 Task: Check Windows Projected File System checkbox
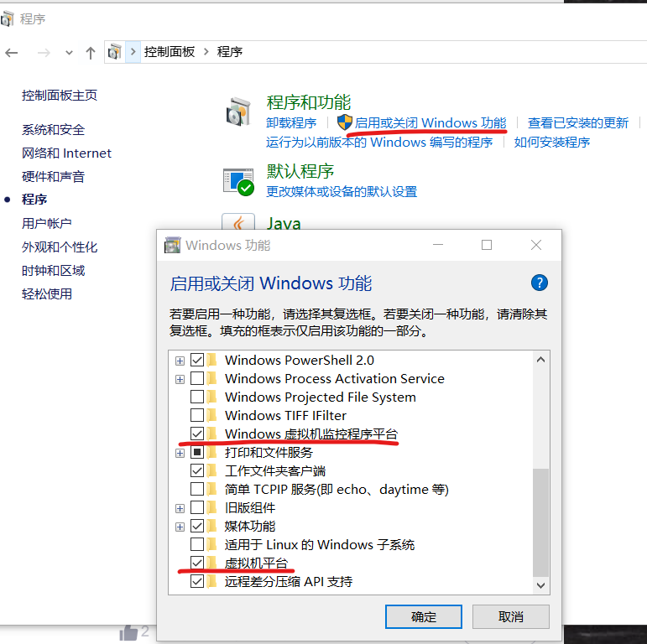click(x=197, y=397)
